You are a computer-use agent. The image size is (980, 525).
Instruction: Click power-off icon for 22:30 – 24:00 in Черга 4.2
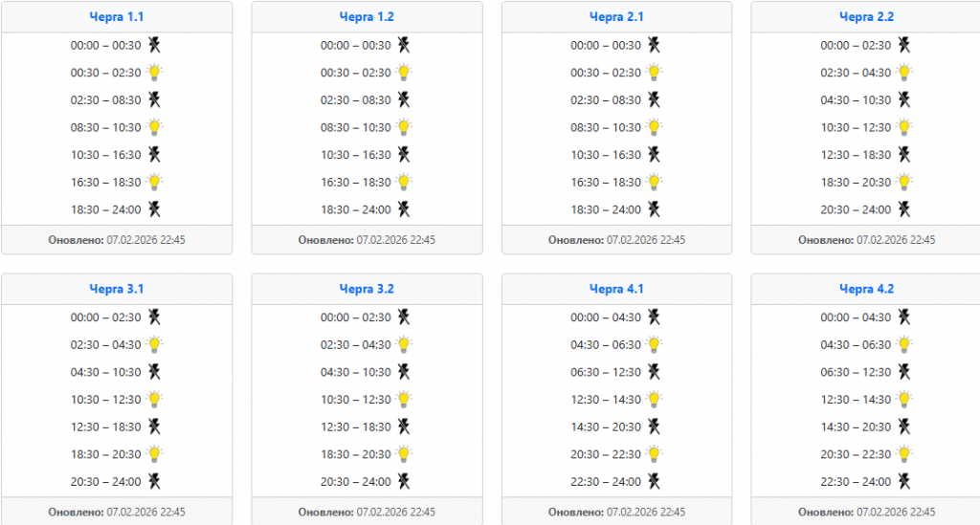[904, 481]
